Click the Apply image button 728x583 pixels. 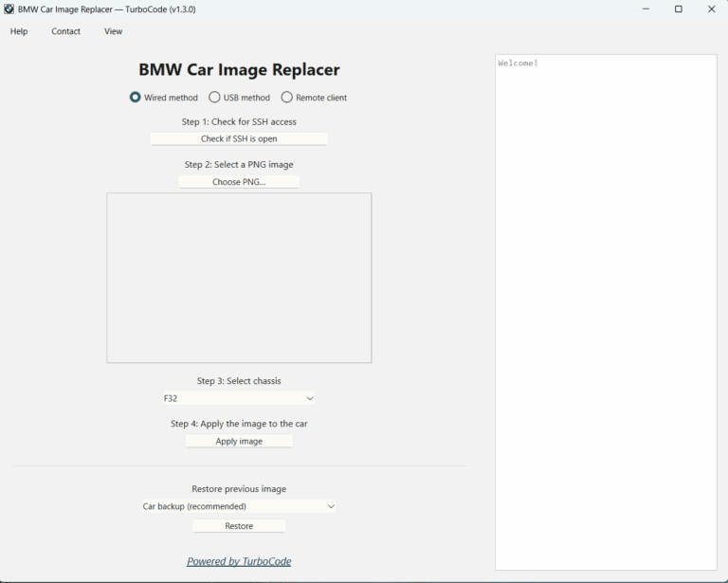point(239,441)
